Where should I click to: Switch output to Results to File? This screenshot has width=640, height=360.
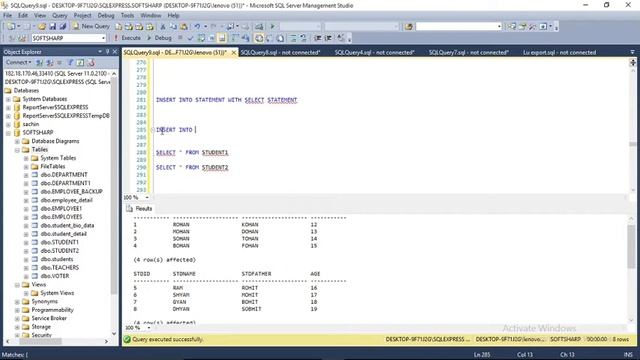point(280,38)
